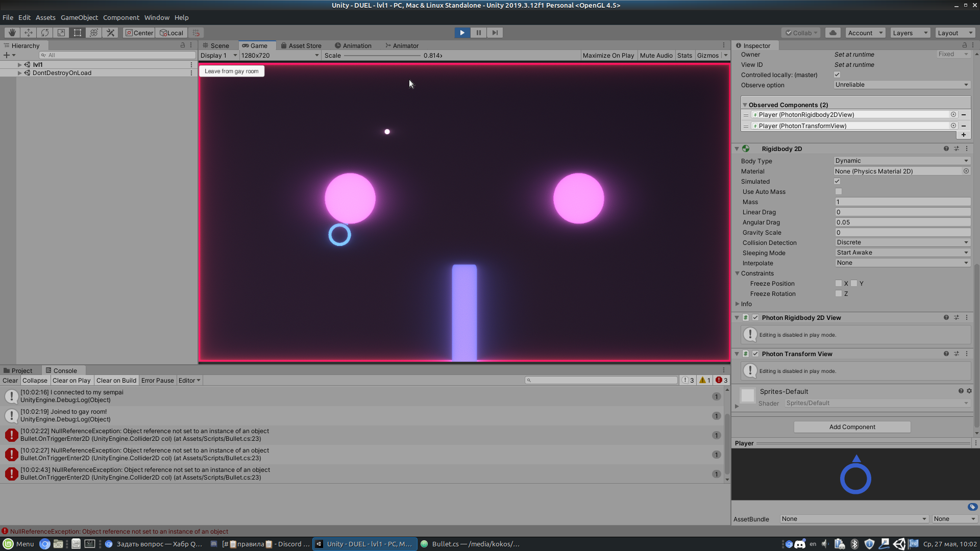980x551 pixels.
Task: Open Sleeping Mode dropdown
Action: 902,253
